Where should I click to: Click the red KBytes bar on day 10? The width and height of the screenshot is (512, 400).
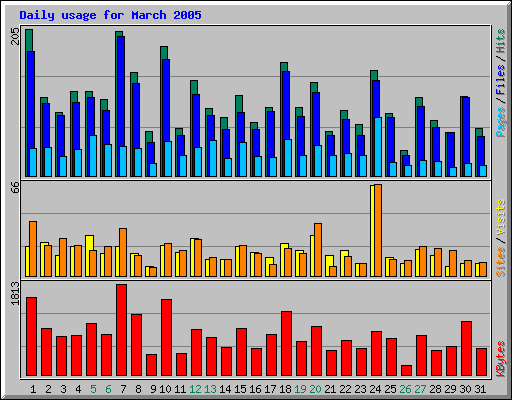pos(166,338)
